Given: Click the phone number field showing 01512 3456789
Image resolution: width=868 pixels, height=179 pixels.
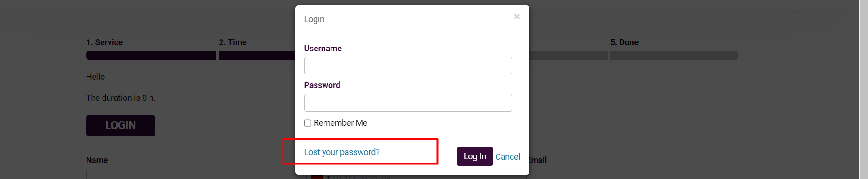Looking at the screenshot, I should click(x=414, y=177).
